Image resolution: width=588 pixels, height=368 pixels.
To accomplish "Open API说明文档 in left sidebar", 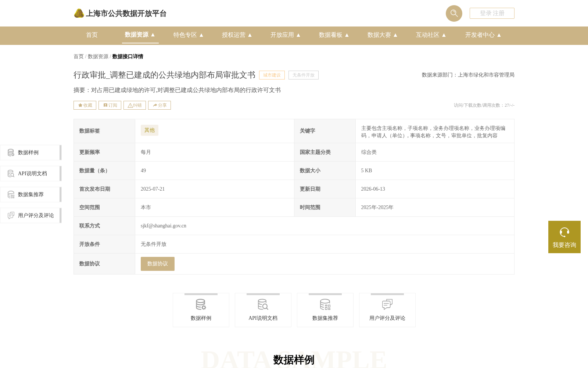I will (x=31, y=173).
